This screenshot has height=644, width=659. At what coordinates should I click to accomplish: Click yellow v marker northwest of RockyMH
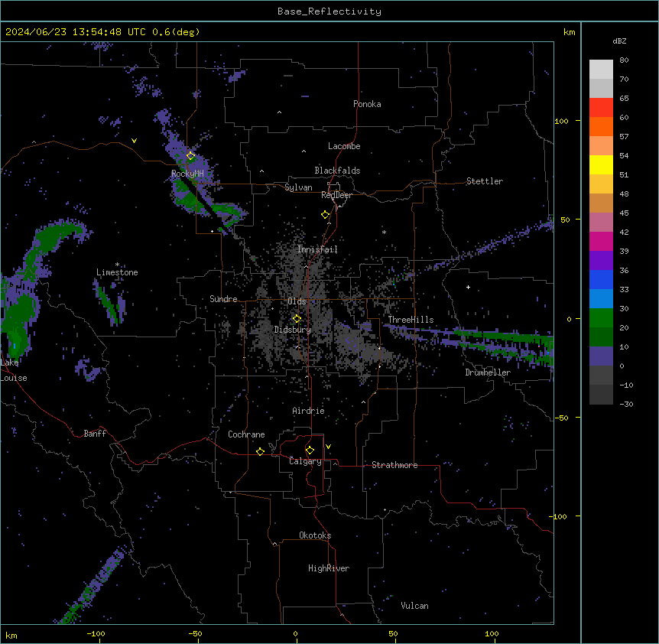click(x=134, y=141)
